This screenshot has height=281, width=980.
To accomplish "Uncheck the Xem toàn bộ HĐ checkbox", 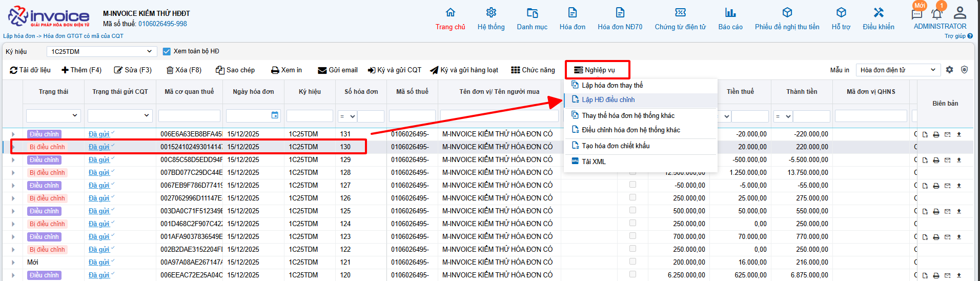I will pyautogui.click(x=167, y=51).
